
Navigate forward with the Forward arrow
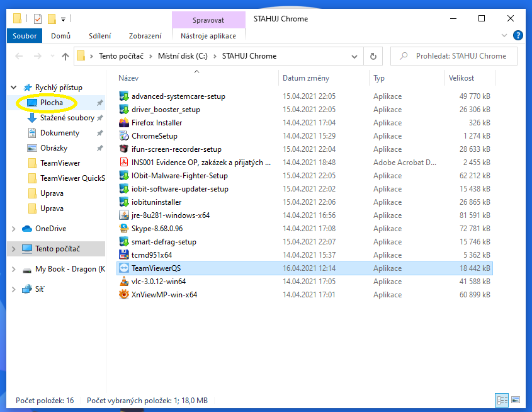click(38, 56)
